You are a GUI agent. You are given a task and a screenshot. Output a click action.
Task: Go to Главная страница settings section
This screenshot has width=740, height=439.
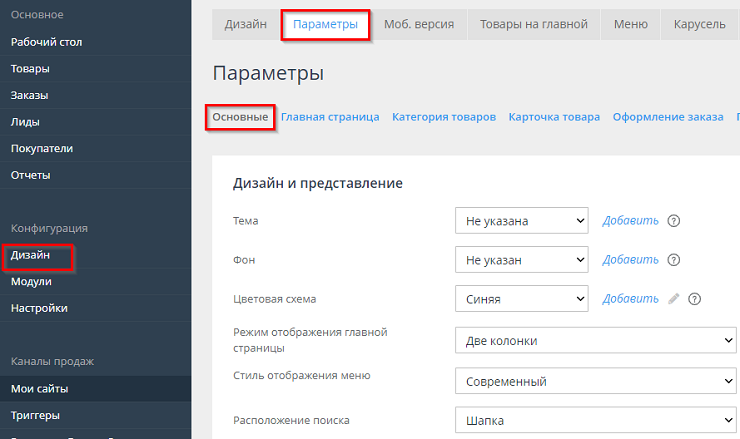(330, 117)
